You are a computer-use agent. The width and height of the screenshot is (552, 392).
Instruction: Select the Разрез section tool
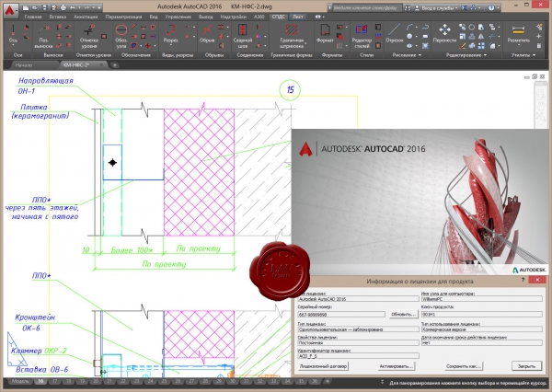pos(171,34)
